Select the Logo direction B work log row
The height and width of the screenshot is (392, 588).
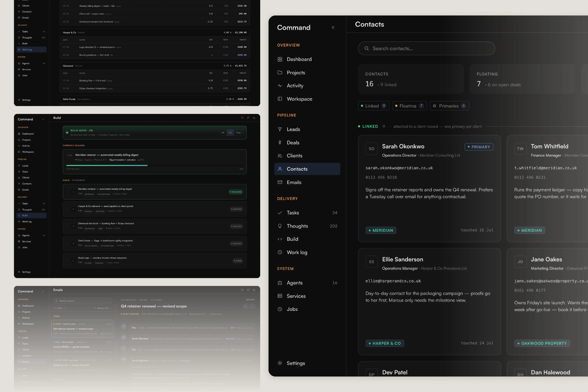(x=155, y=47)
